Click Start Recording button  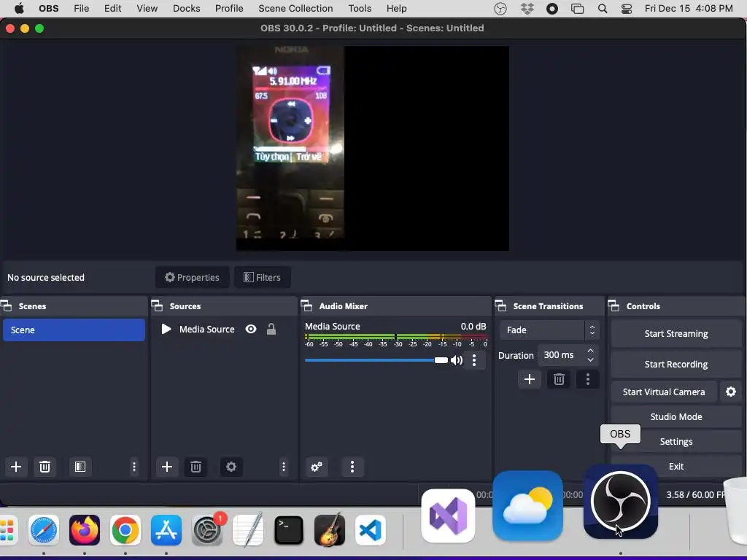pos(676,364)
